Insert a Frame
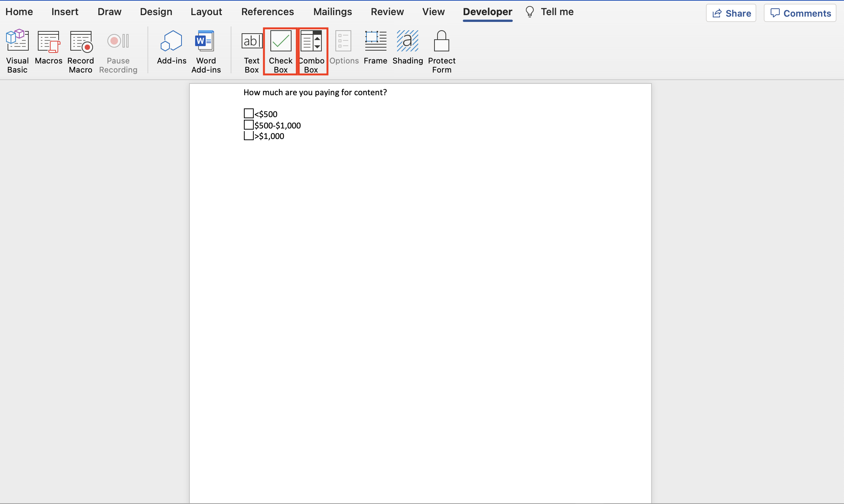 tap(375, 47)
